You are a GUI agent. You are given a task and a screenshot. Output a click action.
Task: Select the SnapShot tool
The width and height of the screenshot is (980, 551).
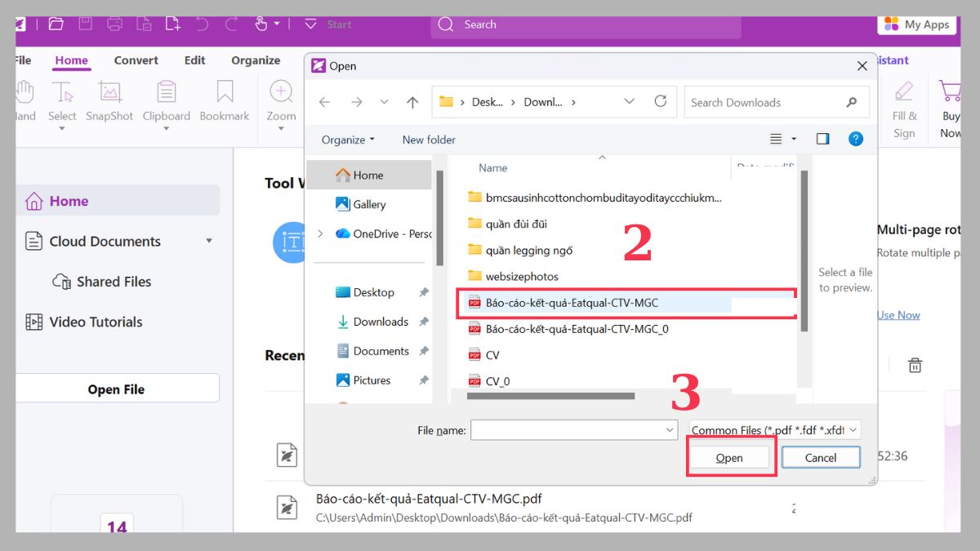(109, 98)
